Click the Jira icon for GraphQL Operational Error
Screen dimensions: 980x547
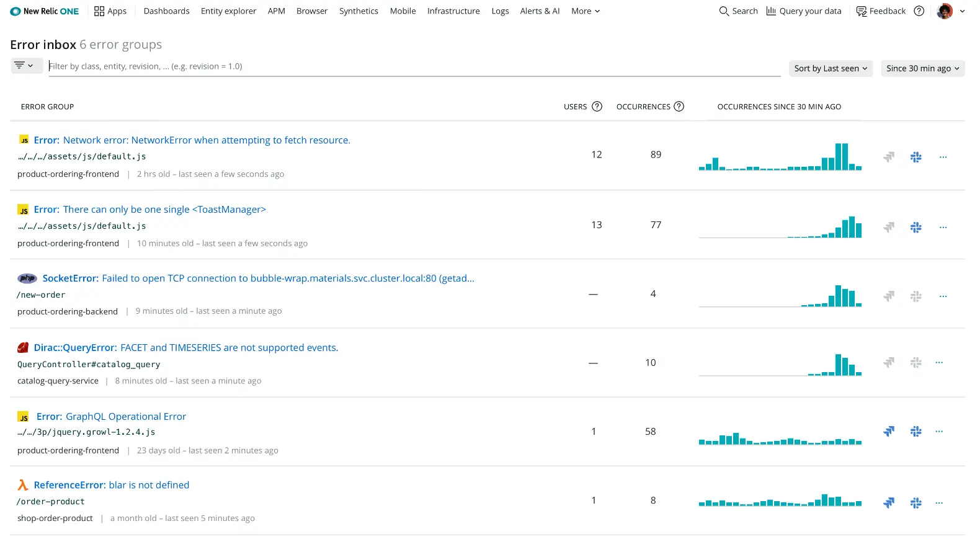coord(889,431)
